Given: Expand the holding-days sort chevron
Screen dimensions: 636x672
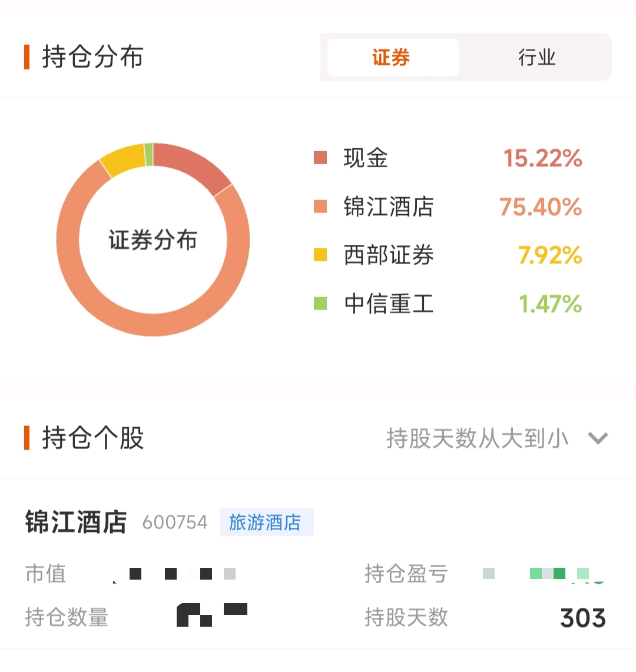Looking at the screenshot, I should (x=598, y=438).
